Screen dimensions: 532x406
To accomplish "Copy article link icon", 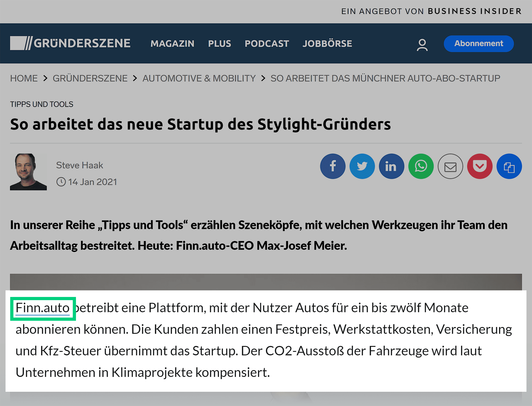I will [509, 166].
